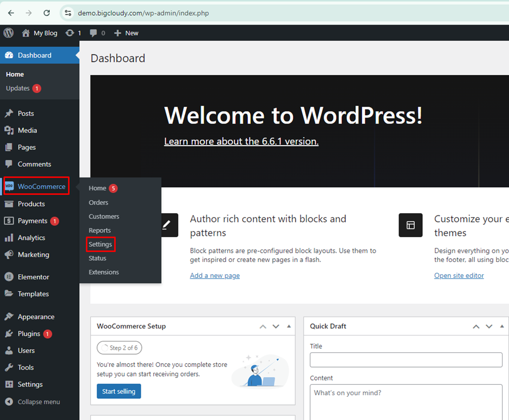Screen dimensions: 509x420
Task: Click the browser reload button
Action: click(x=47, y=13)
